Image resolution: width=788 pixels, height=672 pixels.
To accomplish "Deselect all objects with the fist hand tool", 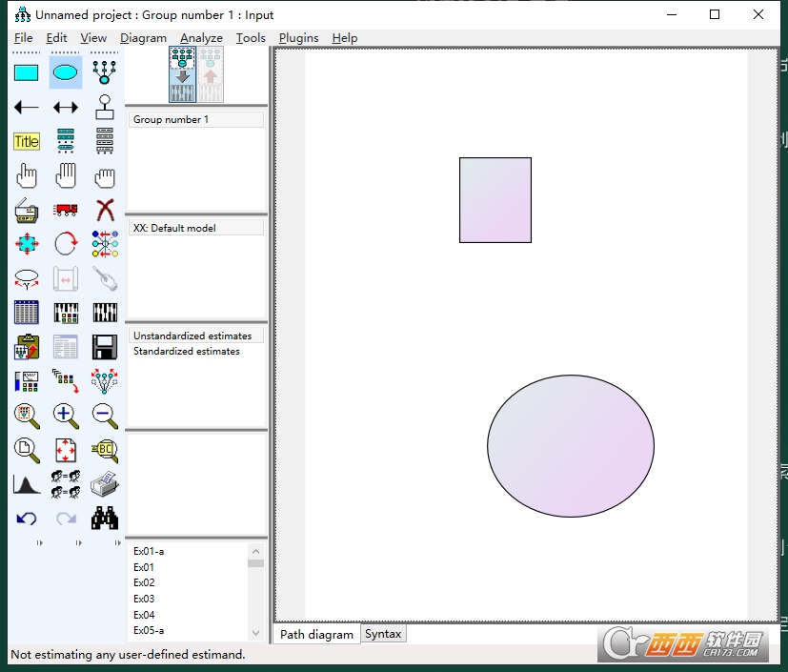I will (x=105, y=176).
